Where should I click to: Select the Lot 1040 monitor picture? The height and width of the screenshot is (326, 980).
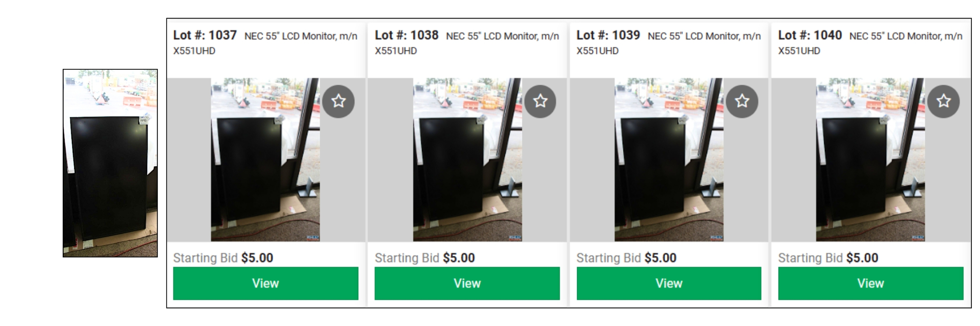pyautogui.click(x=870, y=160)
